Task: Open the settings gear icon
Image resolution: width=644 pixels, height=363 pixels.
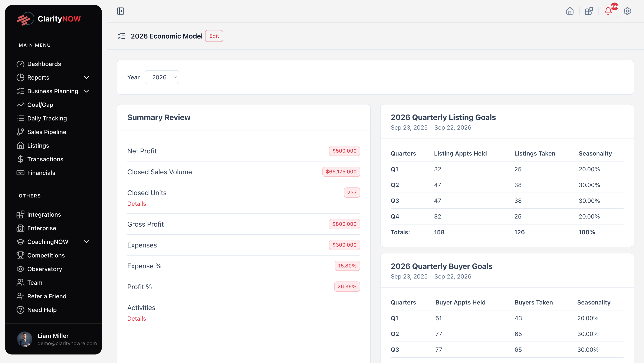Action: [x=627, y=11]
